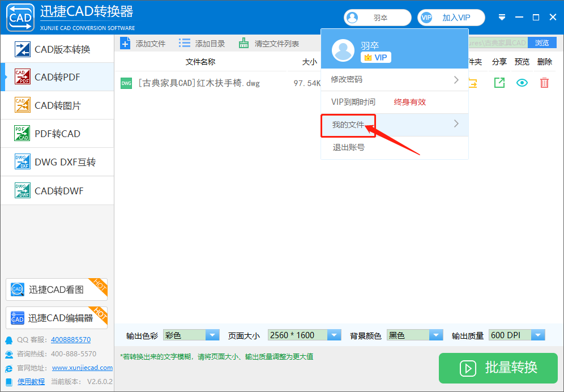Click the 预览 column header
The height and width of the screenshot is (392, 564).
pyautogui.click(x=522, y=62)
